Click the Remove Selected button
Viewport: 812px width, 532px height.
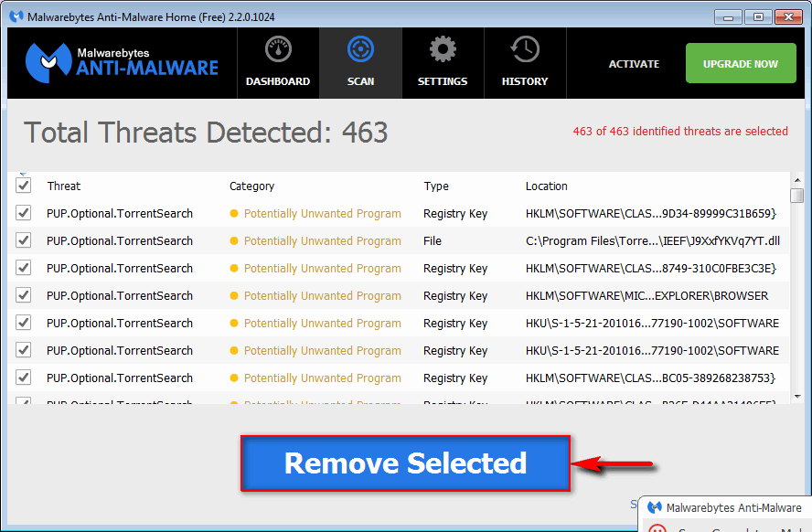[405, 463]
